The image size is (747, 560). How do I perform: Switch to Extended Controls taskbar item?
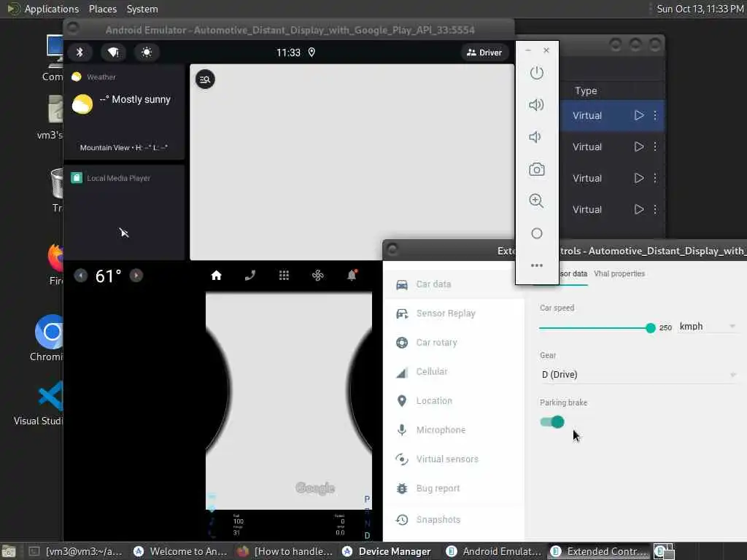coord(598,551)
